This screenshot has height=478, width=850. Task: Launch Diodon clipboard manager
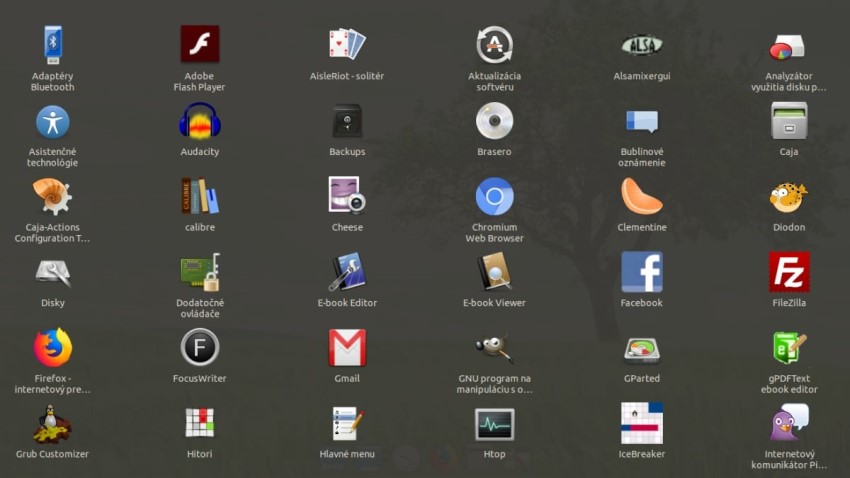[789, 197]
